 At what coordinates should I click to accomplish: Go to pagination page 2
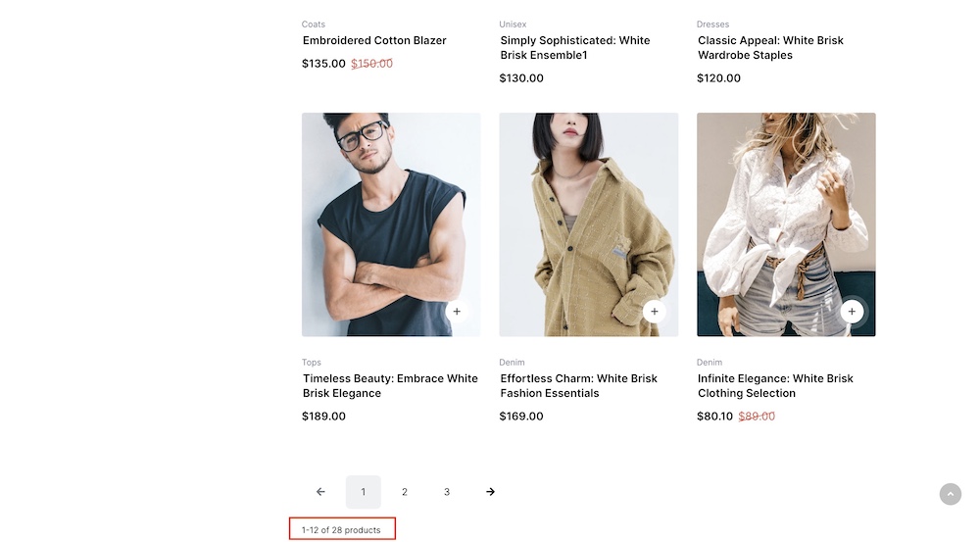(405, 492)
